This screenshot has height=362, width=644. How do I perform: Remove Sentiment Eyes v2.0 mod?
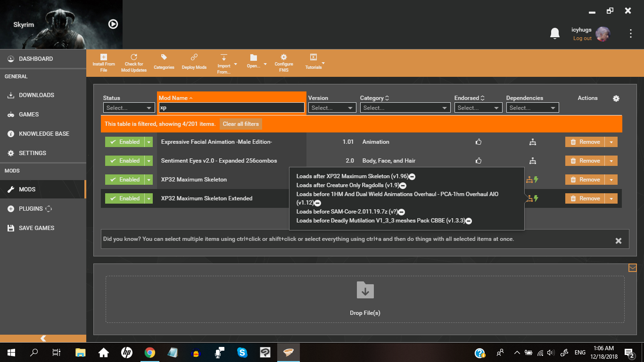coord(585,161)
